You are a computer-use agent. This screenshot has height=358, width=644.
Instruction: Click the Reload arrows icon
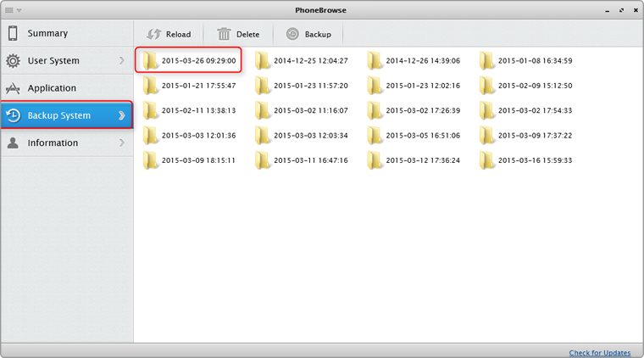[153, 34]
